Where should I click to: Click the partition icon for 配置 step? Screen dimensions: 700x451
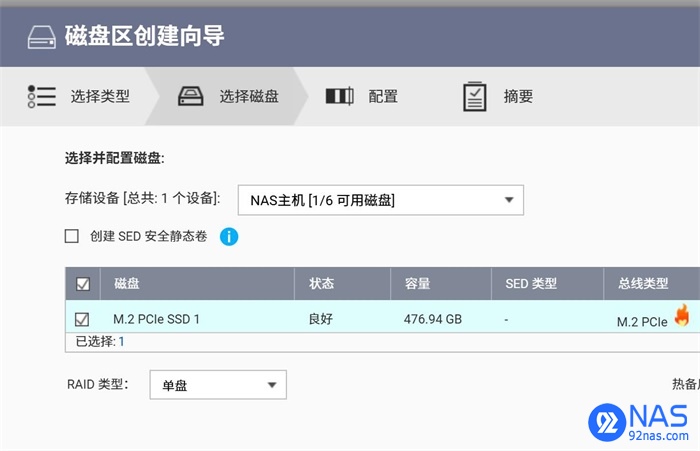339,96
